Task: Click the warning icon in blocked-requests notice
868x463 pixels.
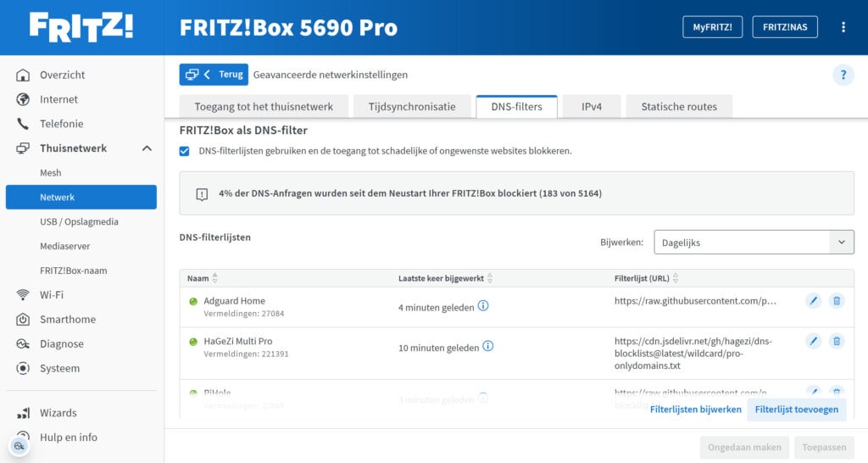Action: click(202, 194)
